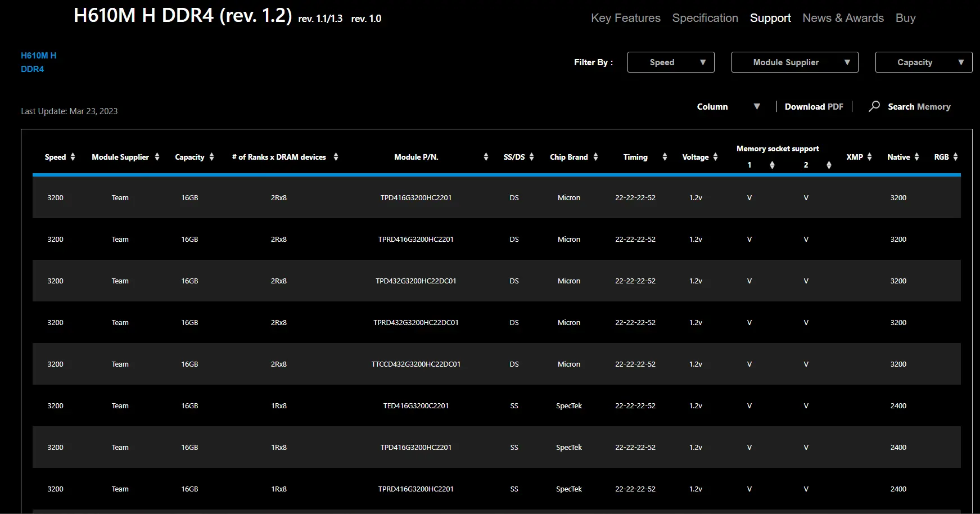Click the RGB column header

941,157
